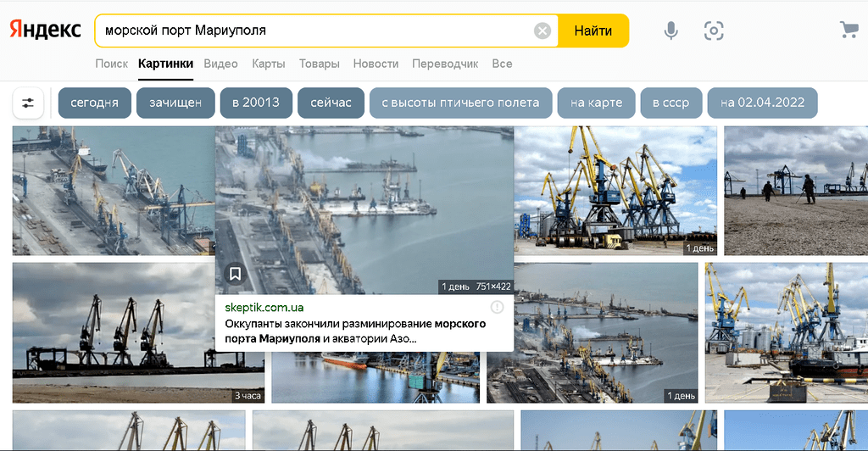868x451 pixels.
Task: Expand the Все services menu
Action: (x=502, y=64)
